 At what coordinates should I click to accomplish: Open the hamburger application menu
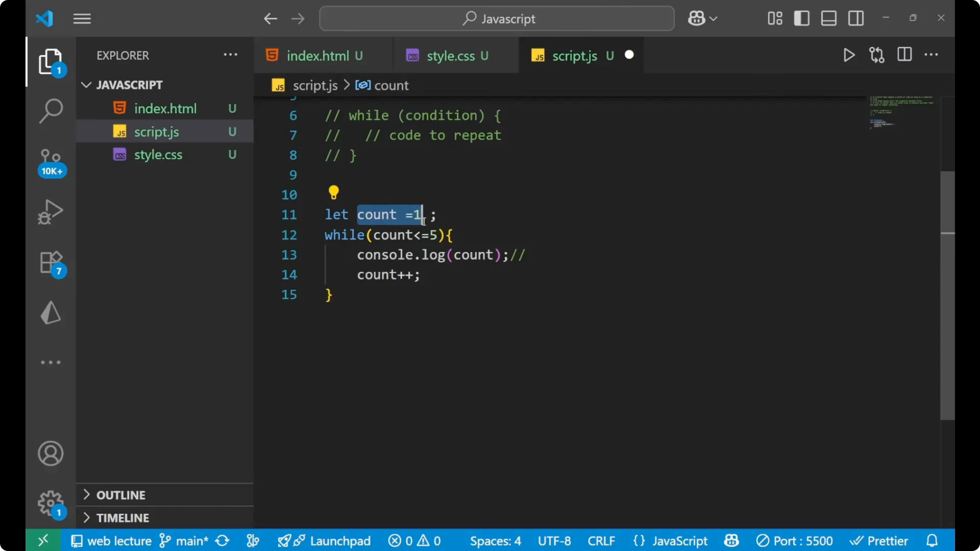point(82,18)
